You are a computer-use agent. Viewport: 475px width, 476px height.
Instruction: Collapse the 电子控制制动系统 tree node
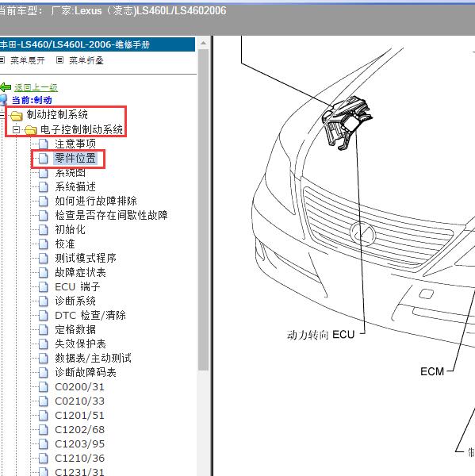(16, 130)
